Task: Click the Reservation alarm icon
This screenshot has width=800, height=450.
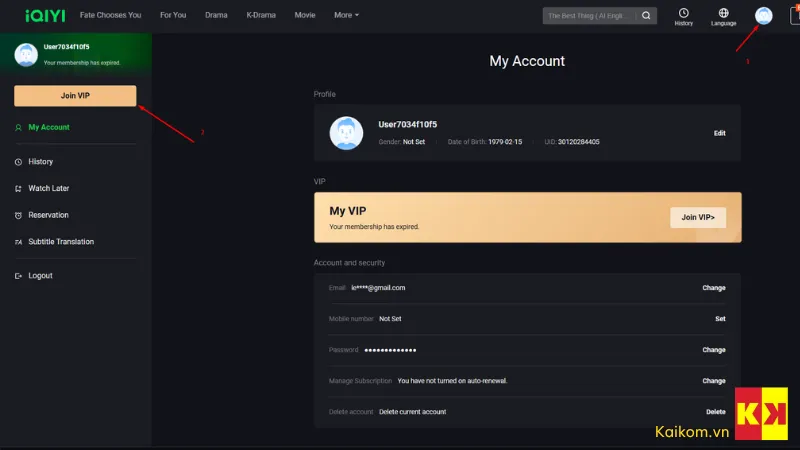Action: pyautogui.click(x=18, y=215)
